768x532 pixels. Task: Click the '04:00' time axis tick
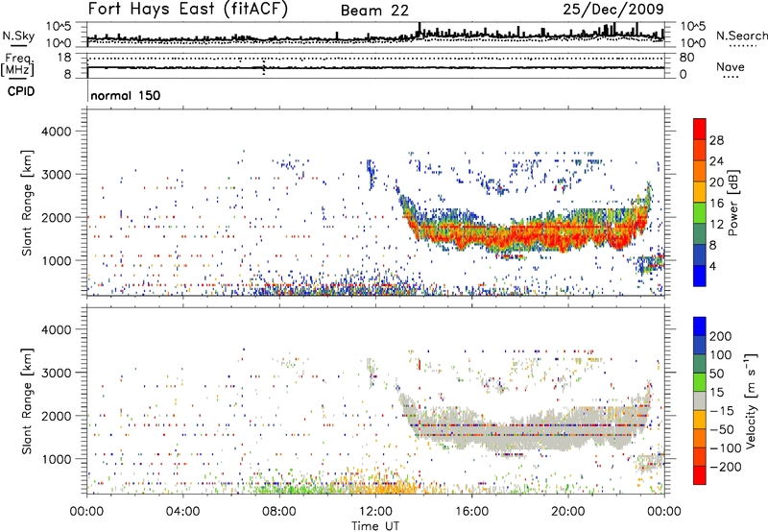click(182, 512)
